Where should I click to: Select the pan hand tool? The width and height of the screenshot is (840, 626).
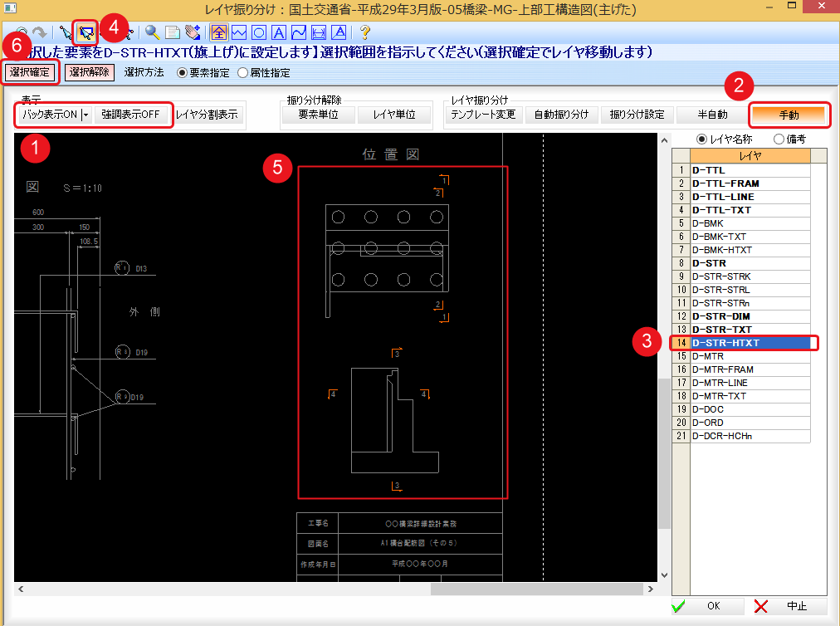point(193,32)
